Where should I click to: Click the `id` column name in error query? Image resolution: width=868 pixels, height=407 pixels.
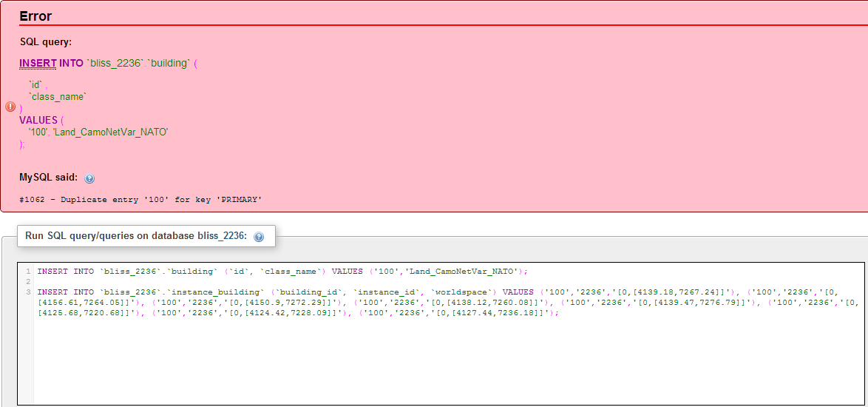(x=35, y=85)
